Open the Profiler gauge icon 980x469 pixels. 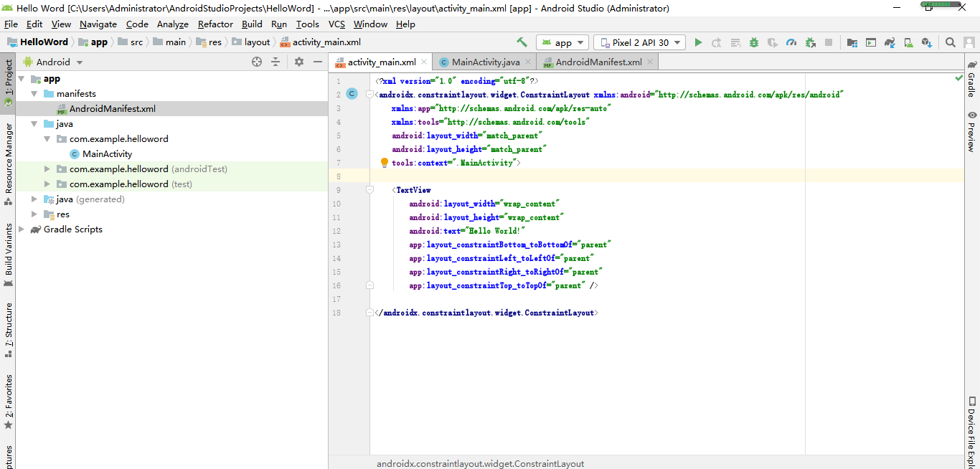click(x=791, y=42)
